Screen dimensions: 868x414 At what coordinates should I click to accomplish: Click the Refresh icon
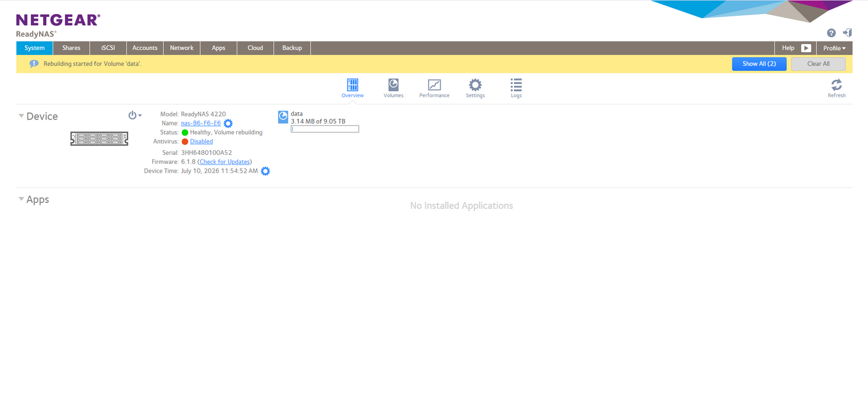[836, 85]
